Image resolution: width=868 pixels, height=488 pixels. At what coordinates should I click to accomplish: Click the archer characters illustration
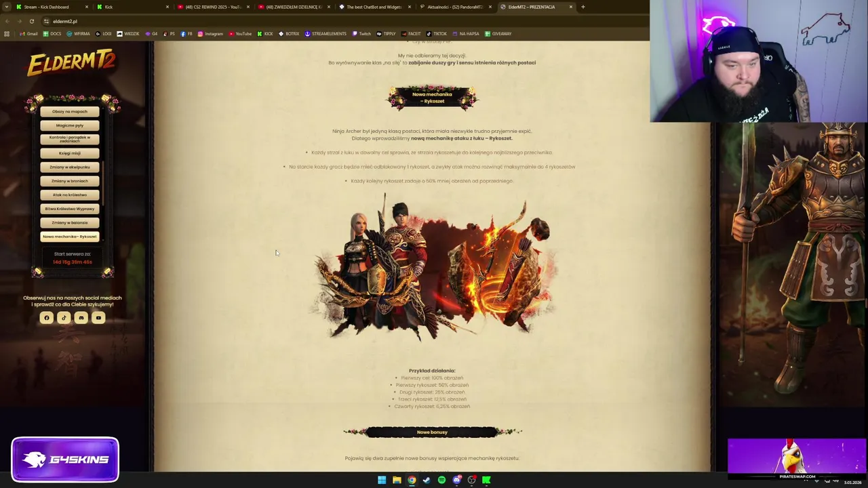433,268
